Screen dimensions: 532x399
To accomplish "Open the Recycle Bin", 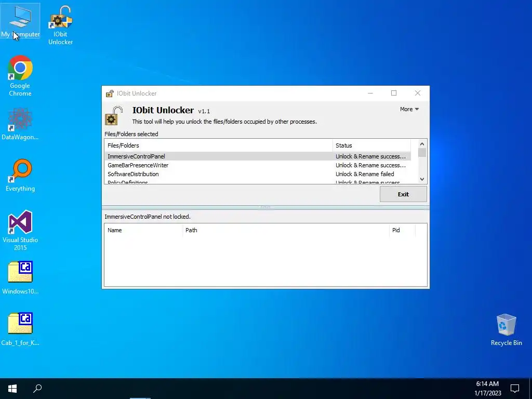I will (506, 330).
